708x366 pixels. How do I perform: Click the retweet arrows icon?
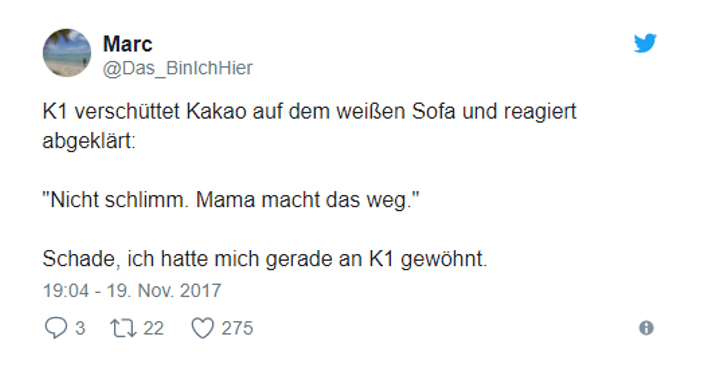[124, 328]
